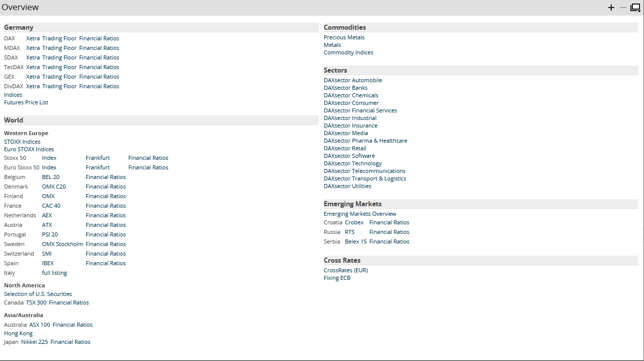The width and height of the screenshot is (644, 361).
Task: Open Euro STOXX Indices link
Action: pyautogui.click(x=29, y=149)
